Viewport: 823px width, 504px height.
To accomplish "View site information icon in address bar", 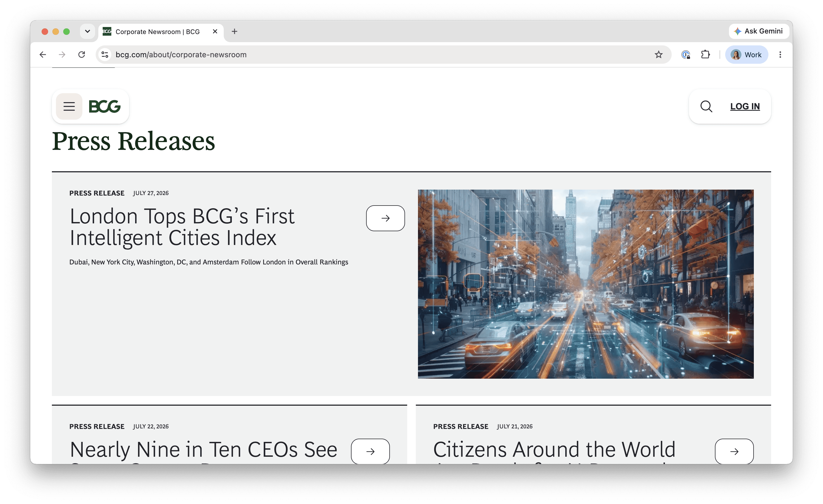I will (105, 55).
